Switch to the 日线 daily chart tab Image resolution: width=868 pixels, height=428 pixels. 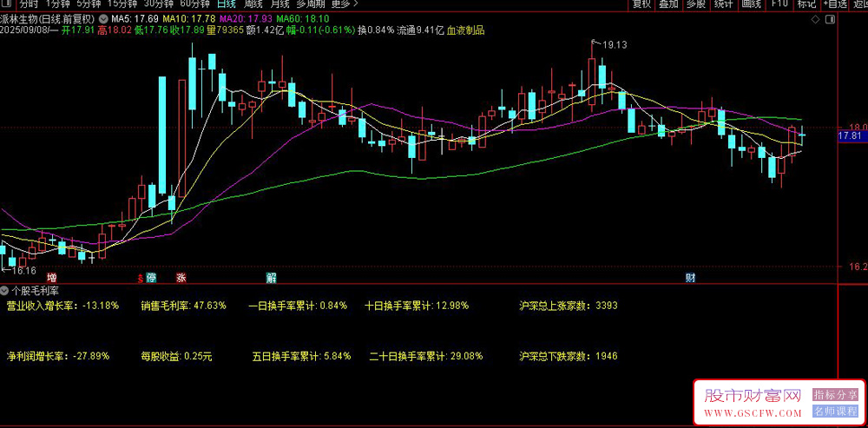coord(226,3)
